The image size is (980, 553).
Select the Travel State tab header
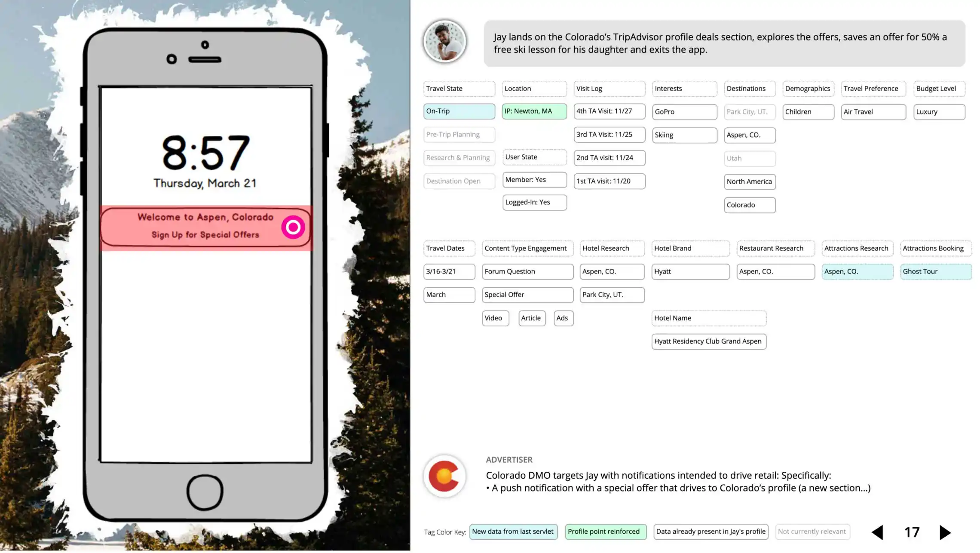click(458, 88)
